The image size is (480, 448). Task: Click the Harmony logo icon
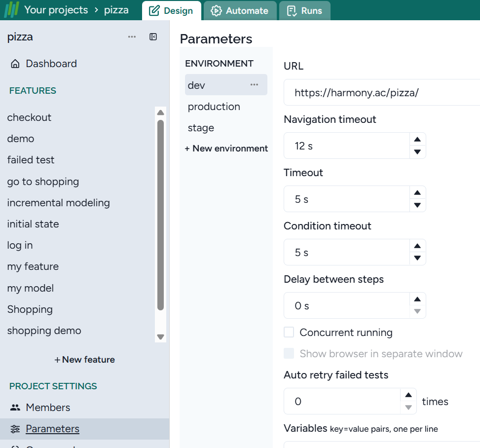click(x=11, y=10)
